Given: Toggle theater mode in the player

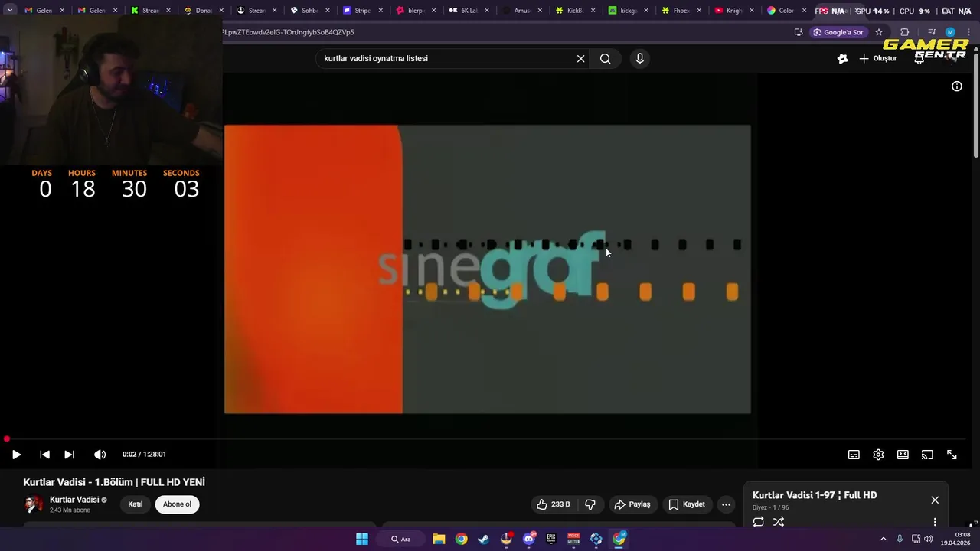Looking at the screenshot, I should 903,455.
